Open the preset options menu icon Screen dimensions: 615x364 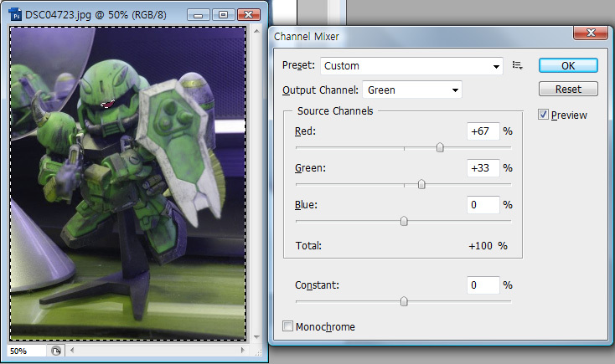(517, 65)
